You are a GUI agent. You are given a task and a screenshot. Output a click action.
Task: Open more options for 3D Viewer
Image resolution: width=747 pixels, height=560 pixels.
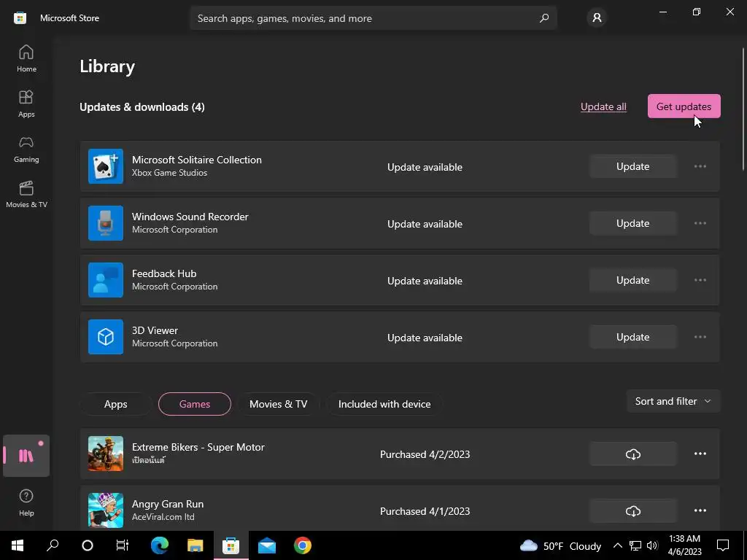700,337
